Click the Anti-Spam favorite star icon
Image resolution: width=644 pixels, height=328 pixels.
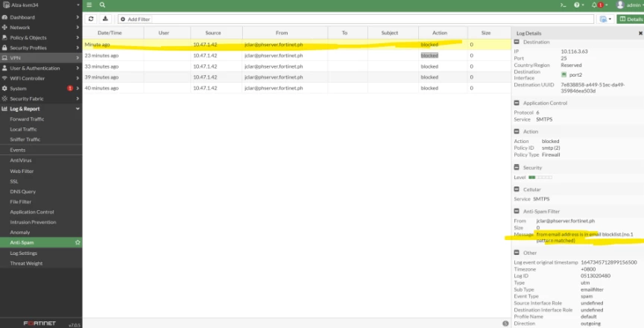coord(78,242)
